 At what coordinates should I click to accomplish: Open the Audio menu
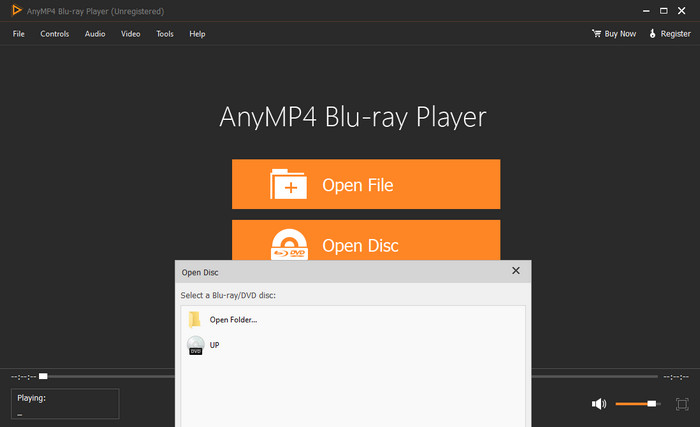(x=95, y=34)
